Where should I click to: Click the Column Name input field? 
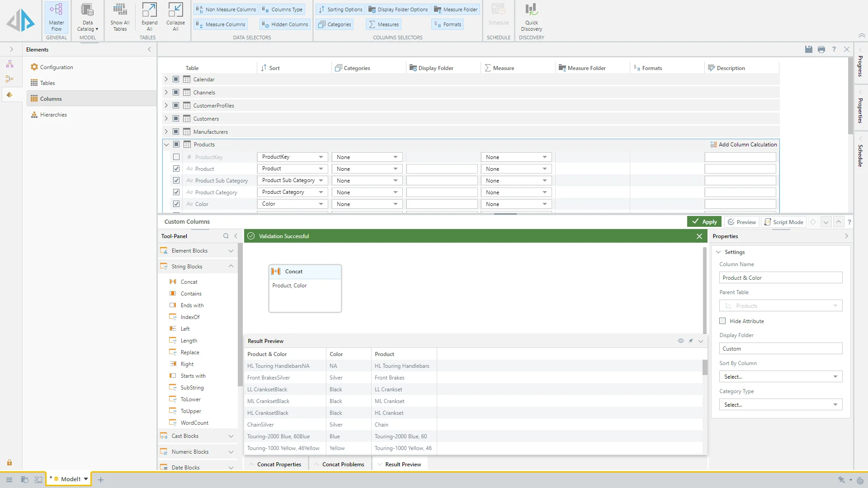point(780,277)
